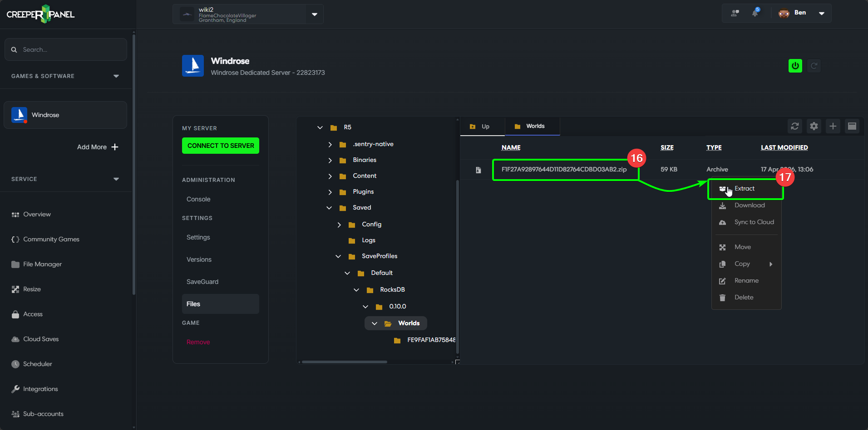Click the folder tree horizontal scrollbar

[344, 362]
